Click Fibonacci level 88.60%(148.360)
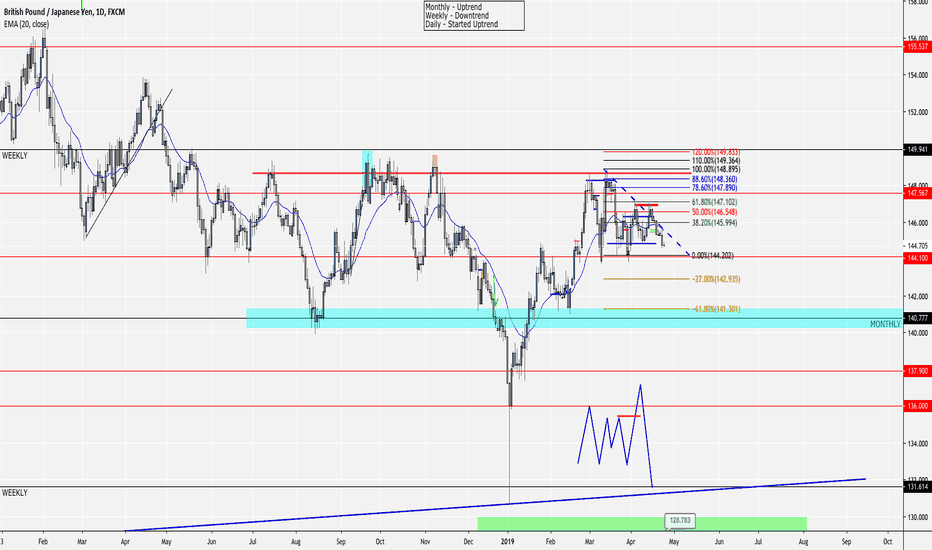The width and height of the screenshot is (932, 550). 714,179
